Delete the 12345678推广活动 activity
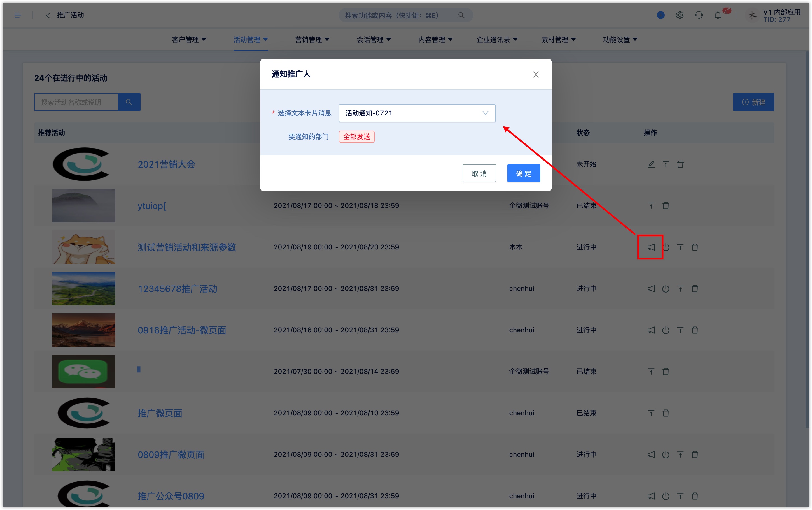The width and height of the screenshot is (812, 510). 695,289
